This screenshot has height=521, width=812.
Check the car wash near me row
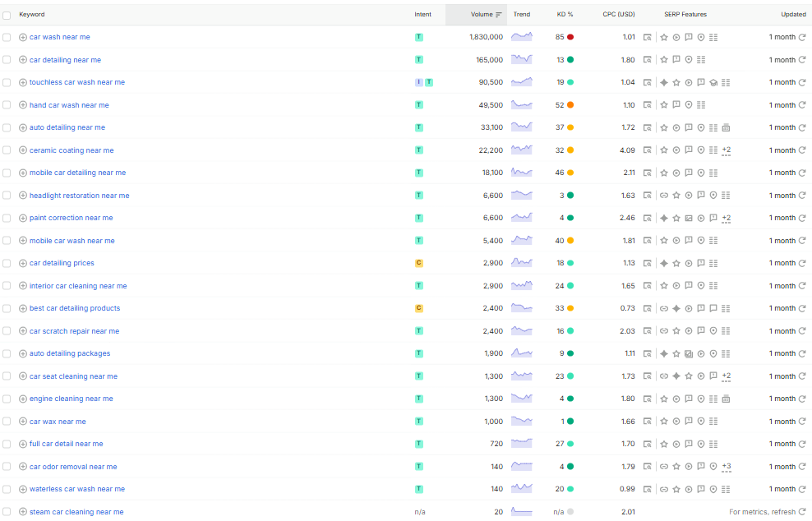[7, 37]
